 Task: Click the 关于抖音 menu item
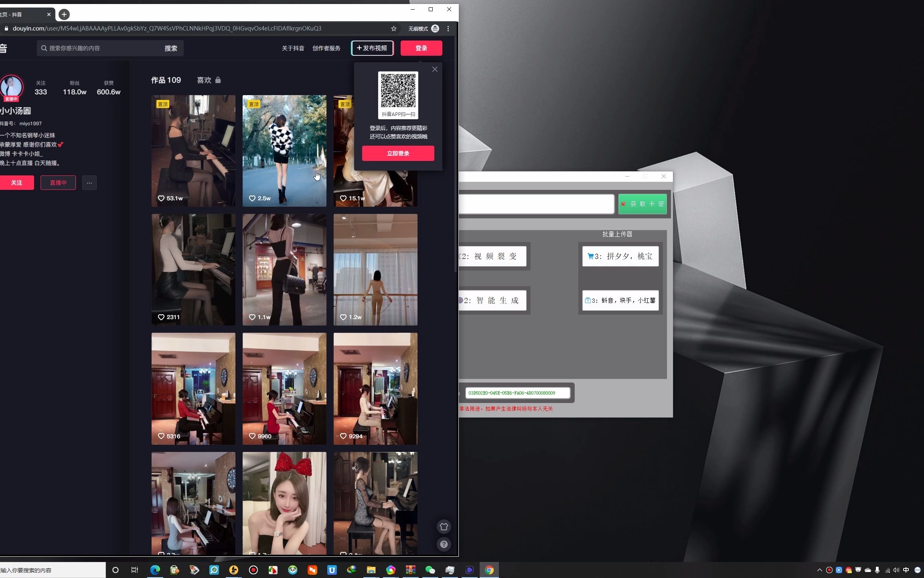click(292, 48)
